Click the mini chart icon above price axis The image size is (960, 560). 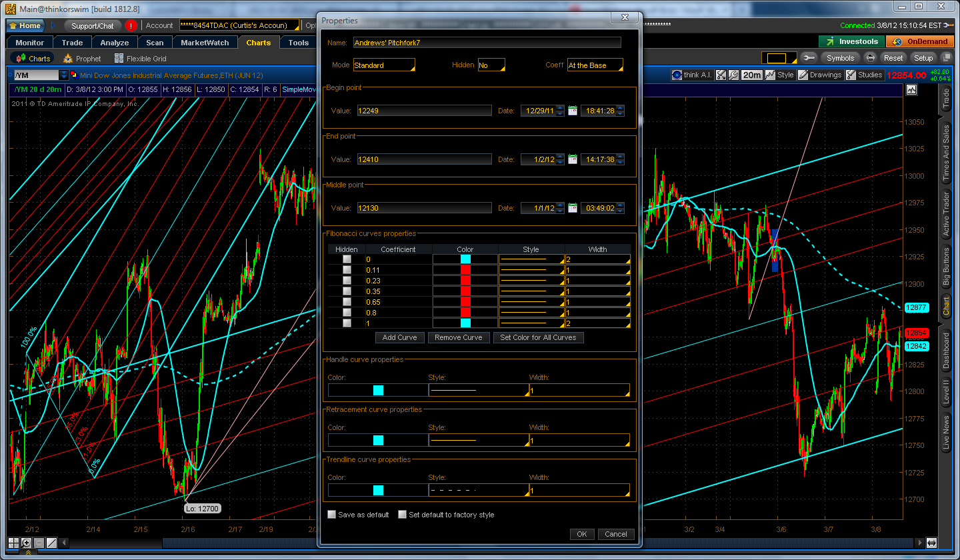[x=911, y=89]
